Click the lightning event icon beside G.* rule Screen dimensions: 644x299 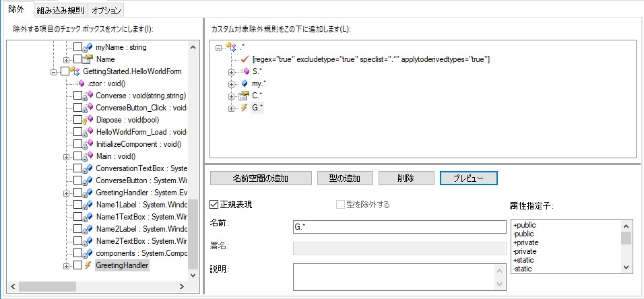point(245,108)
